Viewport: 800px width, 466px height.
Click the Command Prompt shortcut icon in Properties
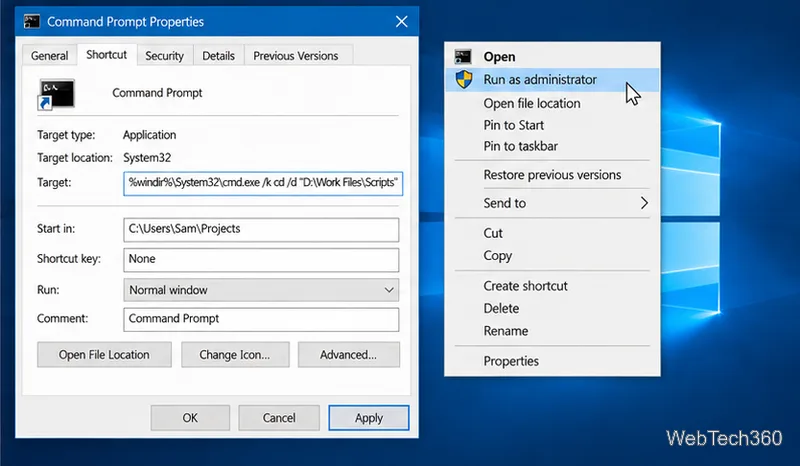56,94
